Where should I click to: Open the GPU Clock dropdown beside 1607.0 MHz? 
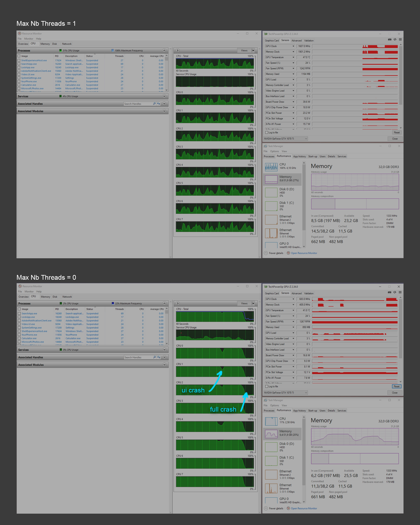coord(293,46)
